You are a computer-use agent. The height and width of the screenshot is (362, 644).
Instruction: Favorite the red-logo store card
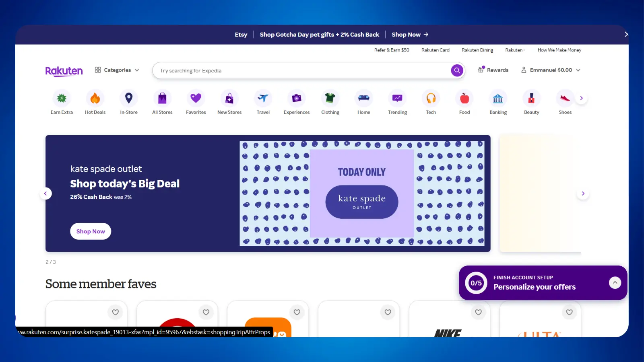click(206, 312)
